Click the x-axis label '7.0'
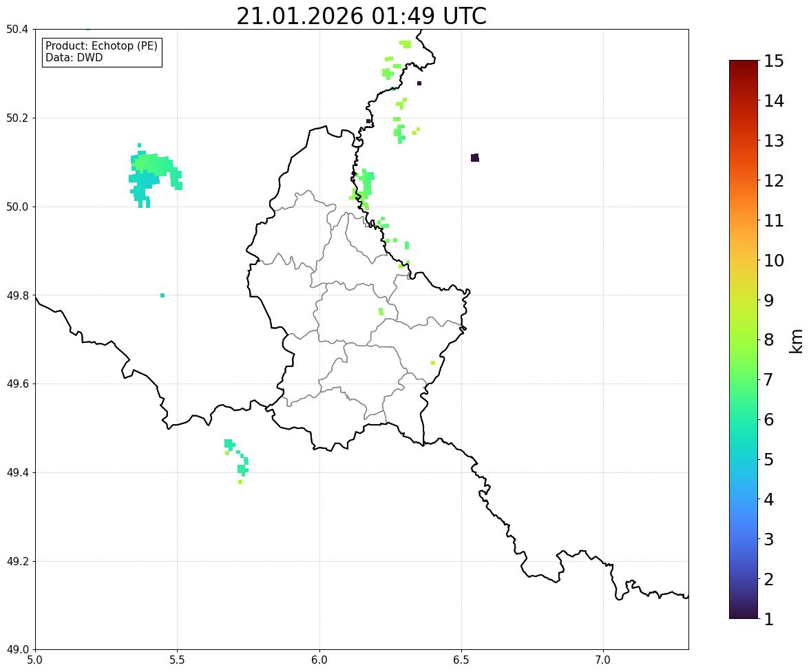The image size is (811, 672). 603,660
